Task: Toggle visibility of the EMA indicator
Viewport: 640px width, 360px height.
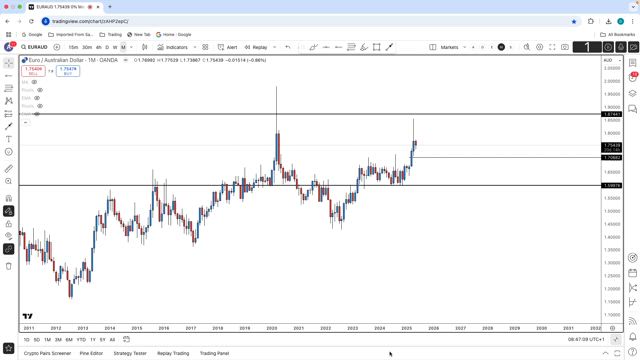Action: (x=37, y=98)
